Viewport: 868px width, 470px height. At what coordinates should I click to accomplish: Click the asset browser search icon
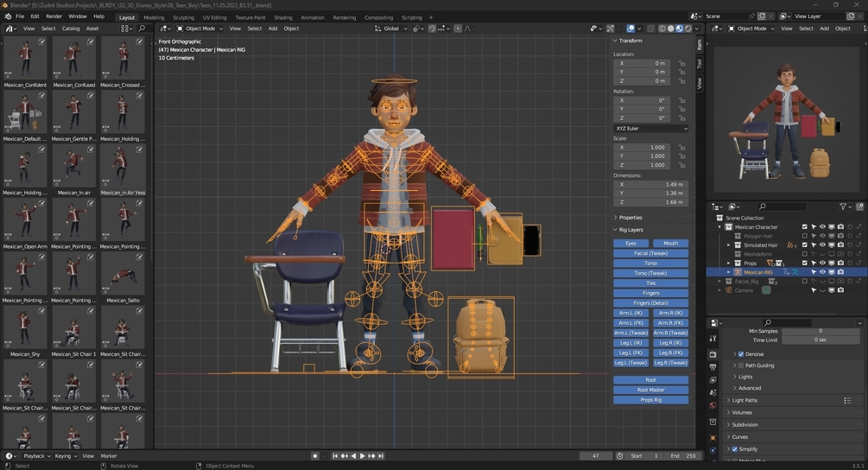tap(143, 29)
